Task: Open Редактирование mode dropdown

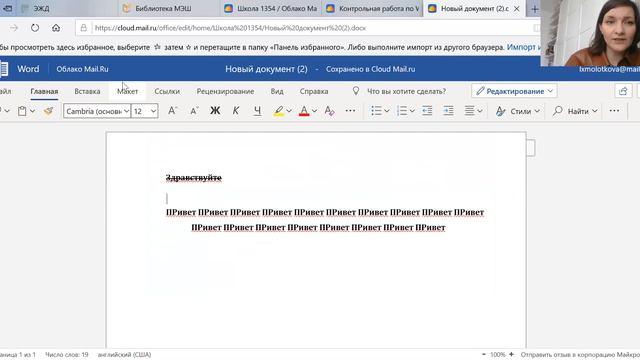Action: point(514,91)
